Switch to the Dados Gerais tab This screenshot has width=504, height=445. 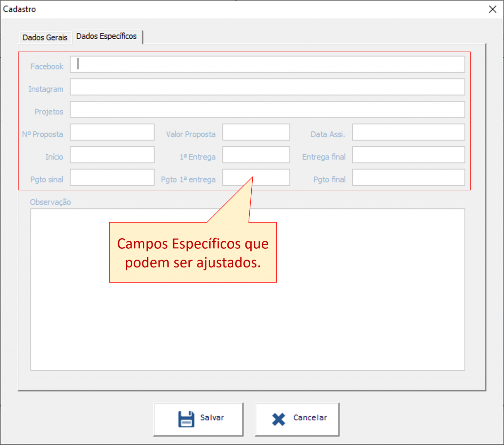click(45, 37)
